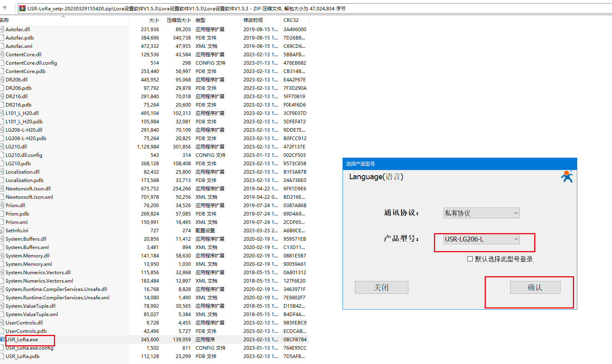Select USR_LoRa.exe.config file

tap(29, 348)
